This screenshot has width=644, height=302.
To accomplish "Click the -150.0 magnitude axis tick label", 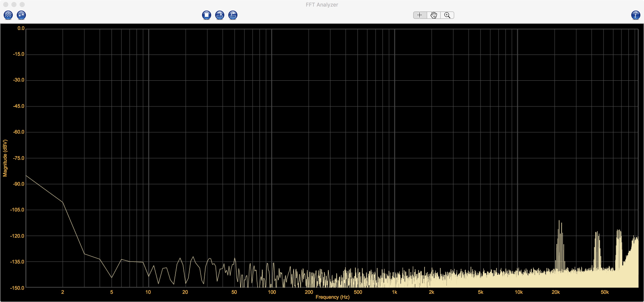I will tap(17, 288).
